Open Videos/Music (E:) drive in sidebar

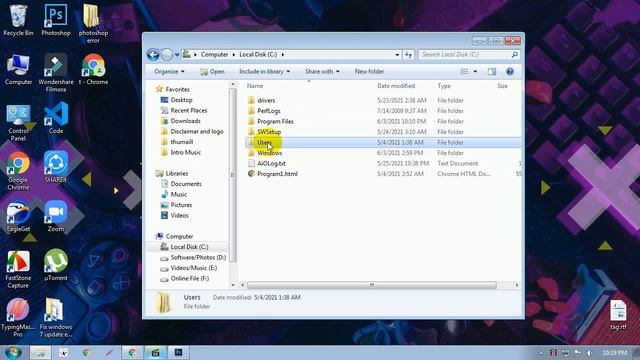coord(193,268)
